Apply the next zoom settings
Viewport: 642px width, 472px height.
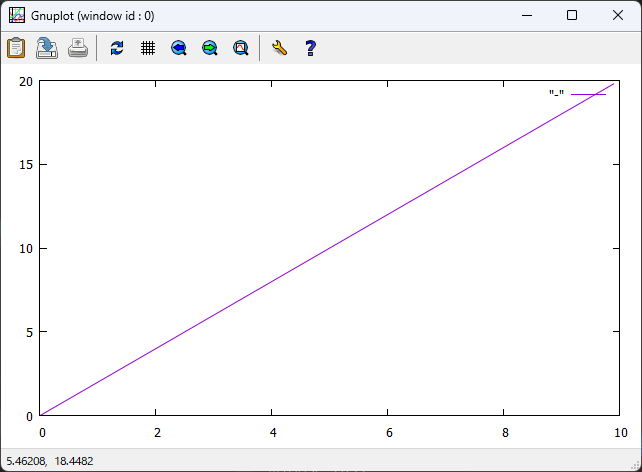[210, 47]
